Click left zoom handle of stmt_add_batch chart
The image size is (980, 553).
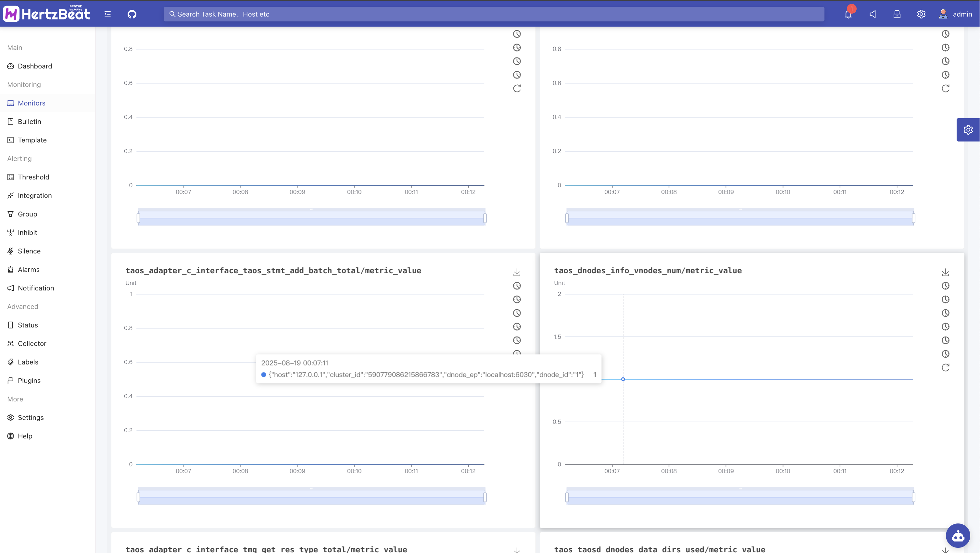[138, 497]
